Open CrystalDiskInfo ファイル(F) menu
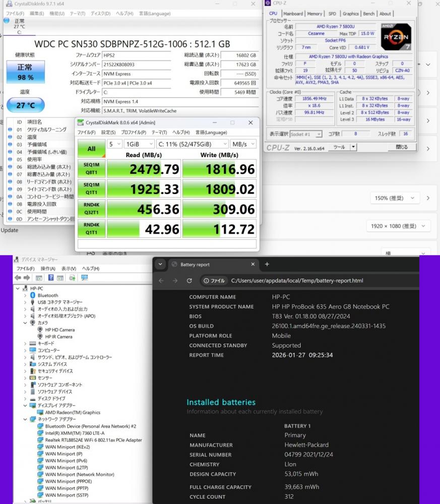The width and height of the screenshot is (440, 504). click(x=15, y=14)
